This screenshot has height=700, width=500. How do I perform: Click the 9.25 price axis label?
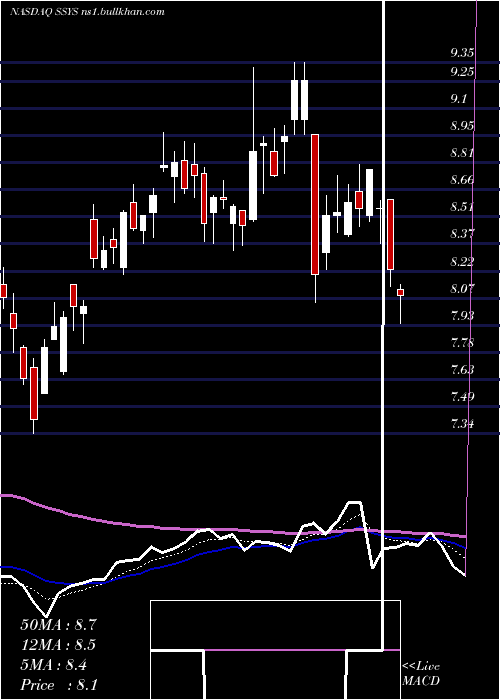point(462,71)
